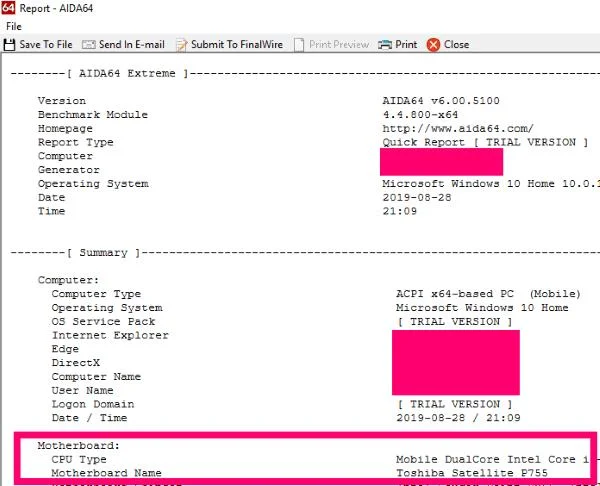This screenshot has width=600, height=486.
Task: Click the 'Report Type' label
Action: click(75, 142)
